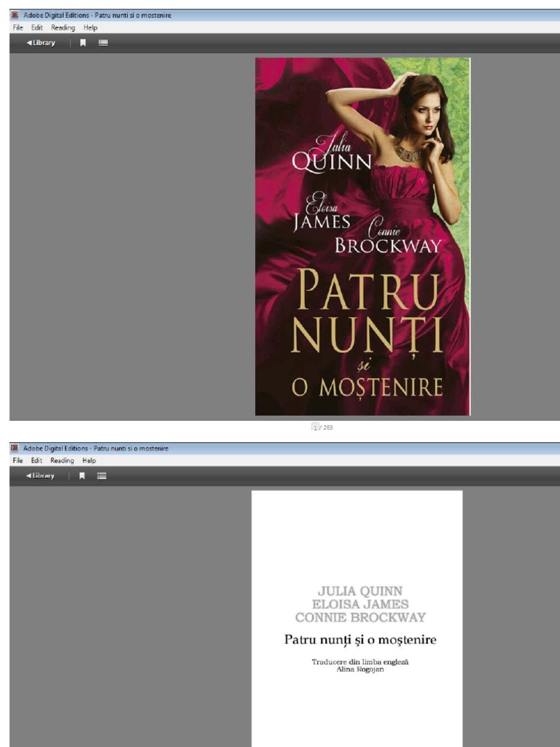The image size is (560, 747).
Task: Open table of contents icon in cover-page window
Action: pyautogui.click(x=103, y=43)
